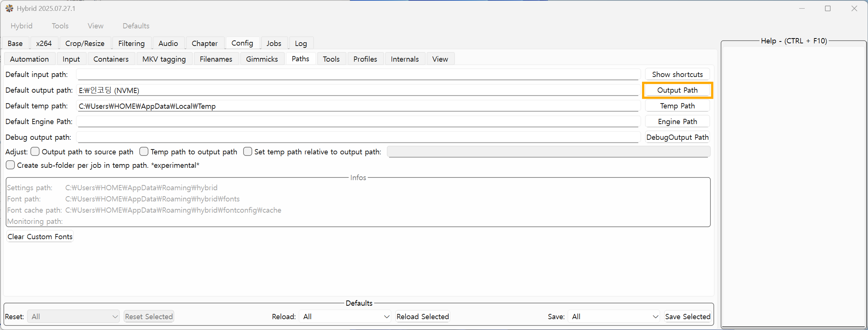Expand the Save dropdown
Screen dimensions: 868x330
pos(614,317)
